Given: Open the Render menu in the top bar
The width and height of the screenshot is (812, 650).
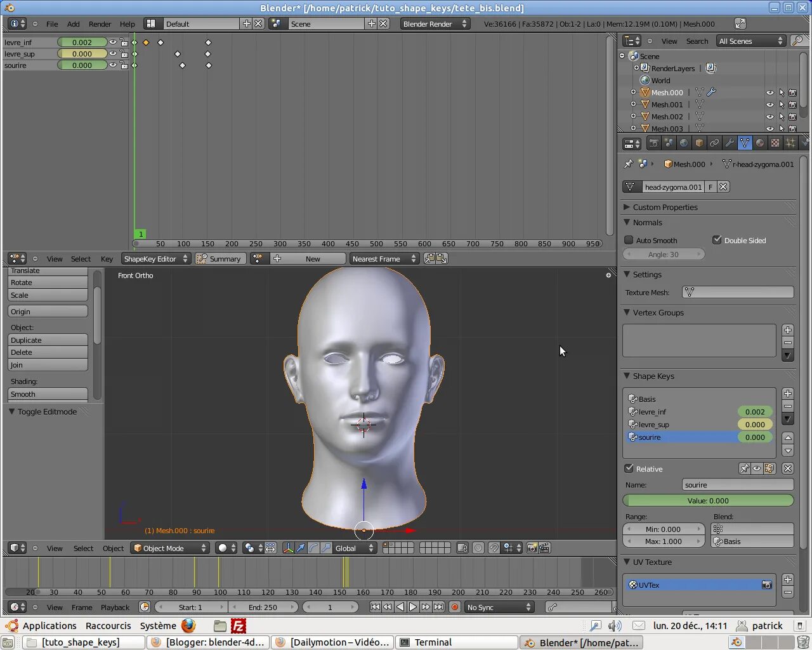Looking at the screenshot, I should pos(100,24).
